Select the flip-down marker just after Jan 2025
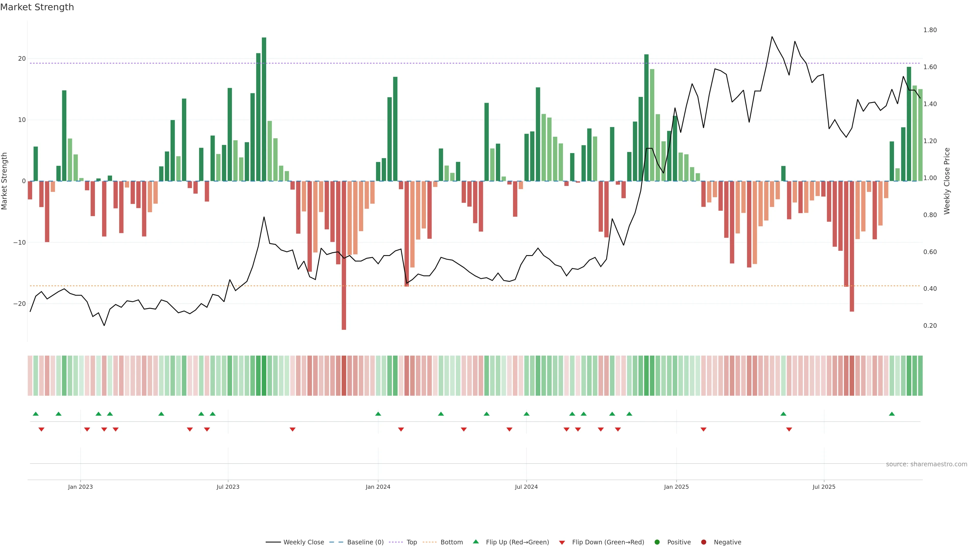This screenshot has width=980, height=551. click(703, 429)
